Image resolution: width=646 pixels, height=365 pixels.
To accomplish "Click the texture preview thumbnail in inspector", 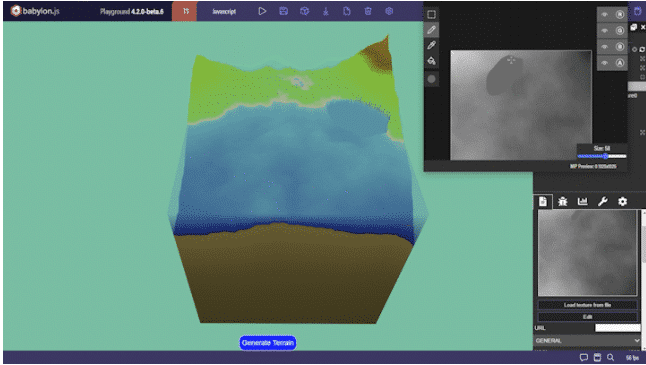I will [587, 253].
